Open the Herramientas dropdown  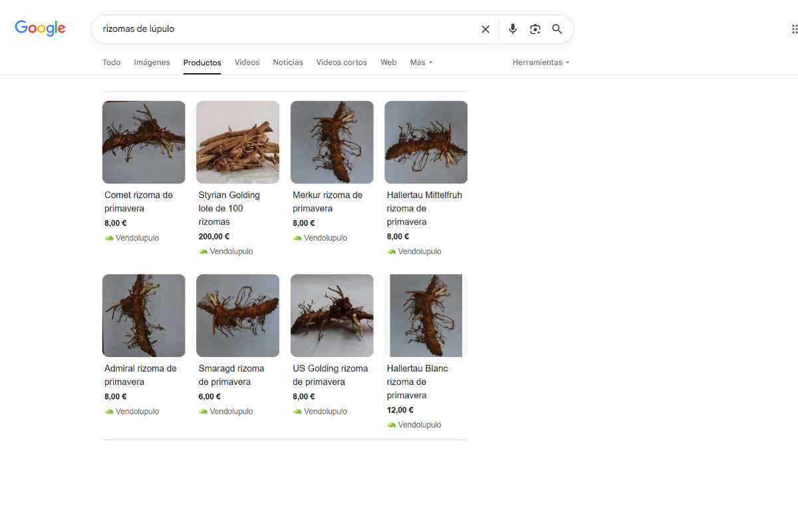pos(541,63)
